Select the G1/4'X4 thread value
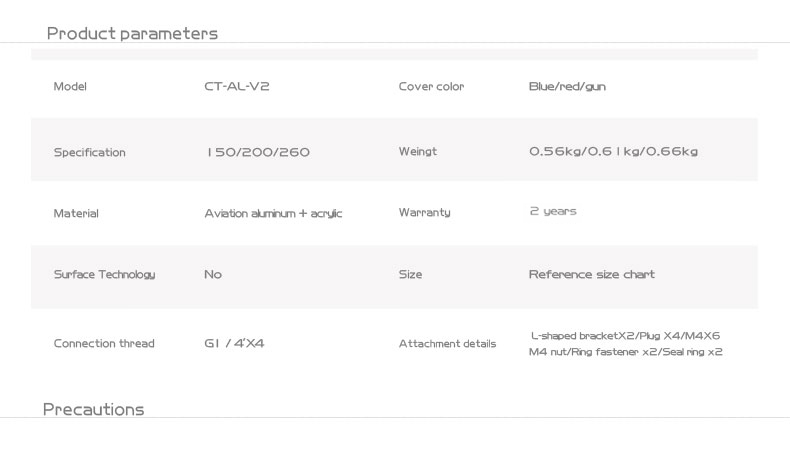 (x=234, y=344)
